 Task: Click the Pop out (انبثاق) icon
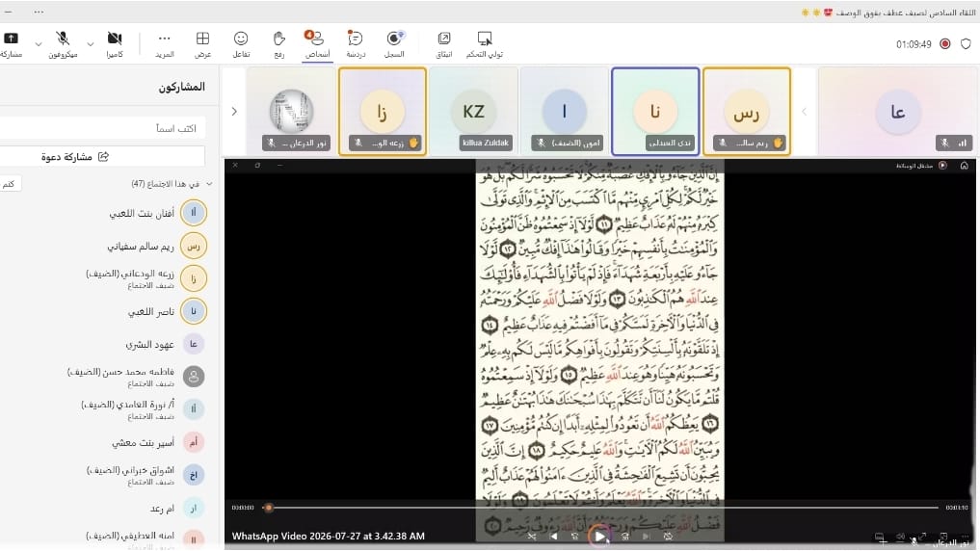[x=444, y=44]
